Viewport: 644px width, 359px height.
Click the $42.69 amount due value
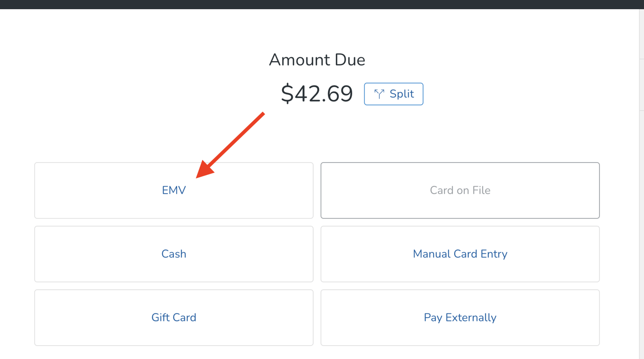coord(316,94)
